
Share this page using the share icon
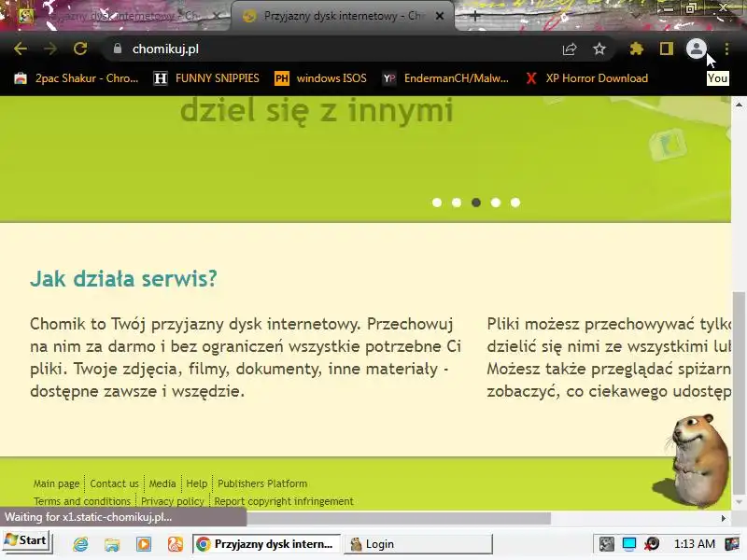click(570, 49)
